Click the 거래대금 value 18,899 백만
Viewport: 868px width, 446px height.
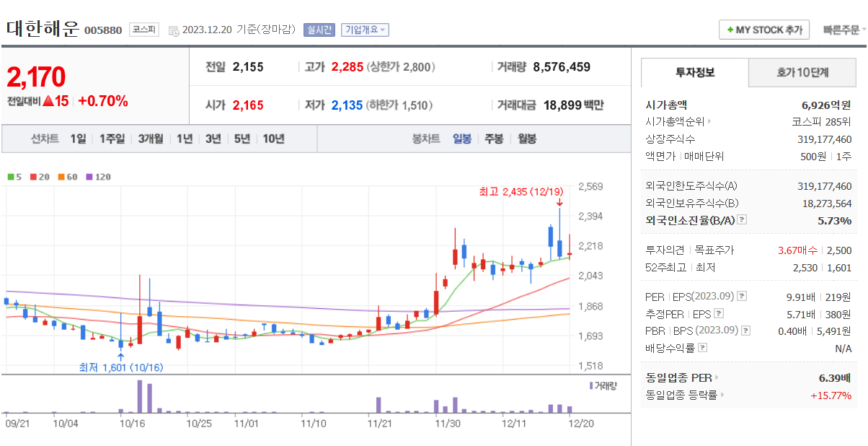574,105
